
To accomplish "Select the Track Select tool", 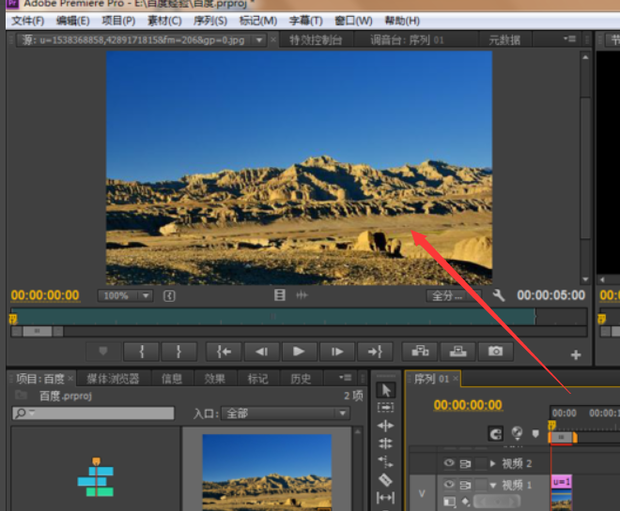I will point(386,407).
